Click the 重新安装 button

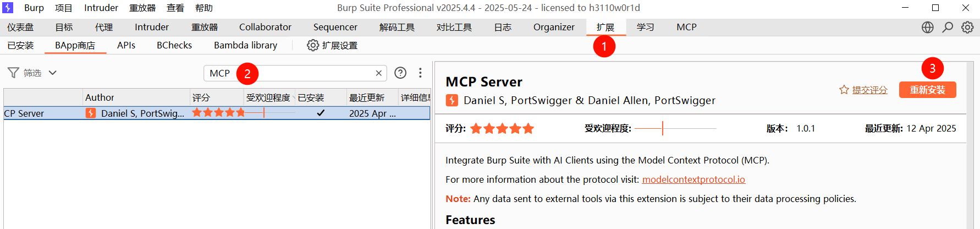[928, 90]
